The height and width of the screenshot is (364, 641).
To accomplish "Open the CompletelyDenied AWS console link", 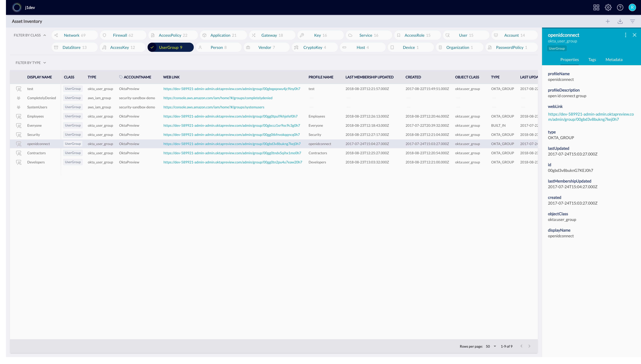I will tap(218, 98).
